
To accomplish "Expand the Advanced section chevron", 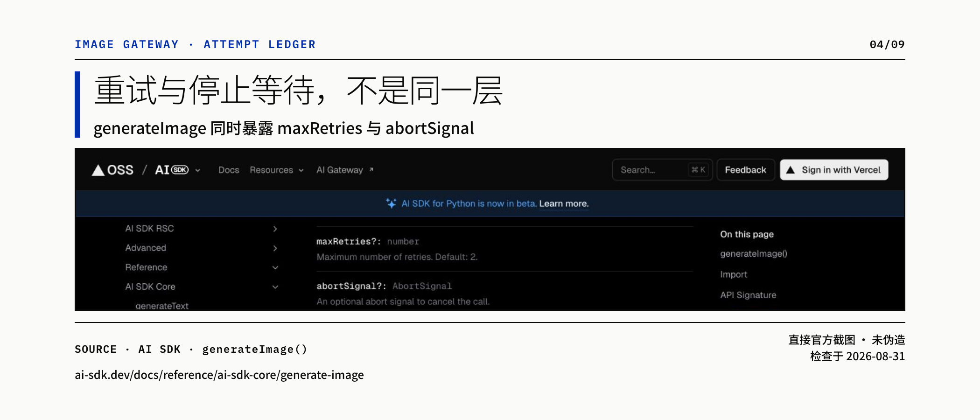I will coord(275,248).
